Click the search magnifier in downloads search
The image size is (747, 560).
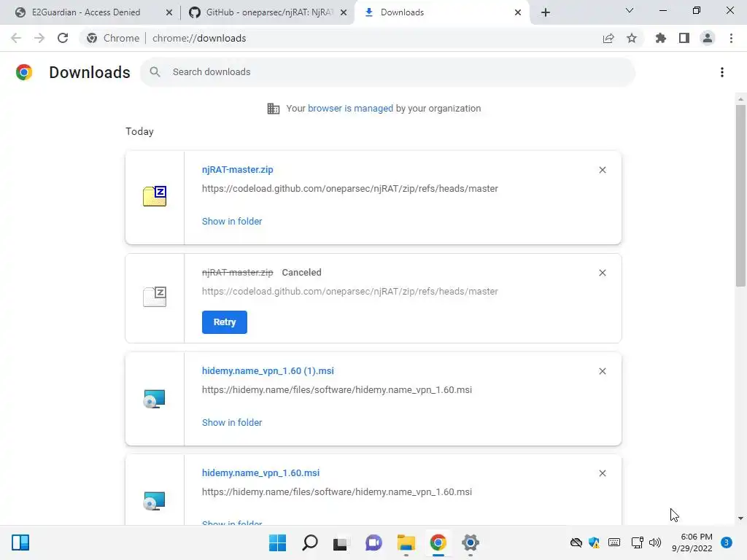coord(155,72)
